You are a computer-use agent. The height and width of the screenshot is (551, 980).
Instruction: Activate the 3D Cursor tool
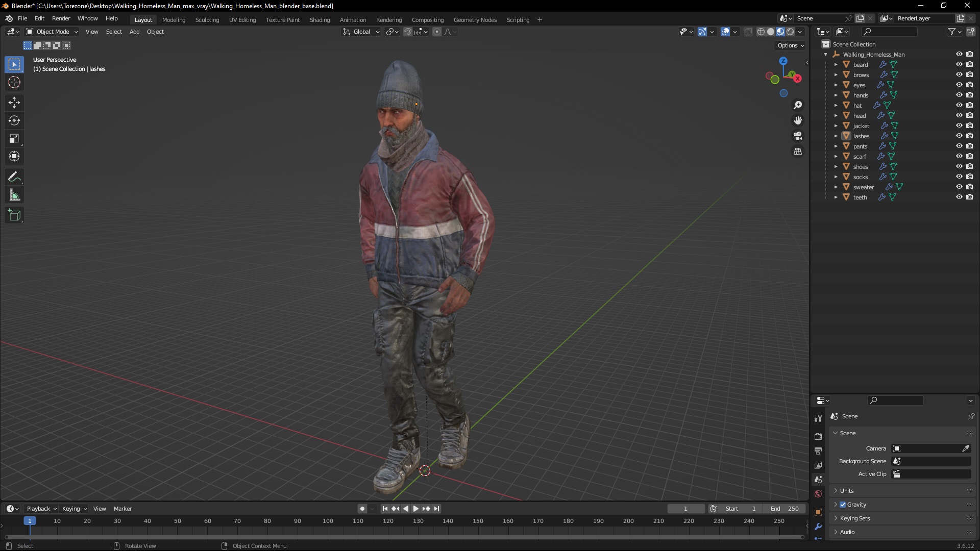[14, 82]
